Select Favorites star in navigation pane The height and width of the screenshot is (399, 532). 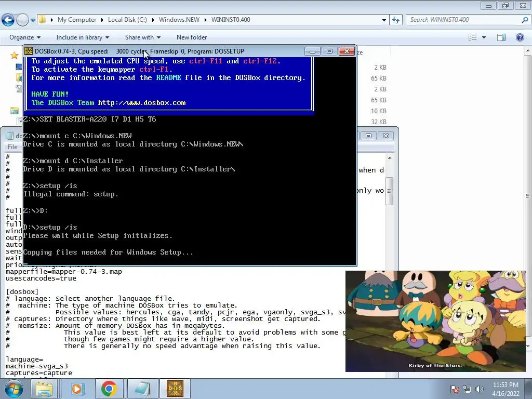(x=14, y=55)
